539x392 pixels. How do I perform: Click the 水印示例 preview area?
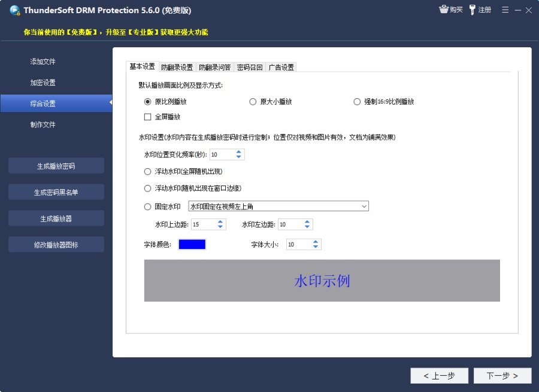(322, 281)
